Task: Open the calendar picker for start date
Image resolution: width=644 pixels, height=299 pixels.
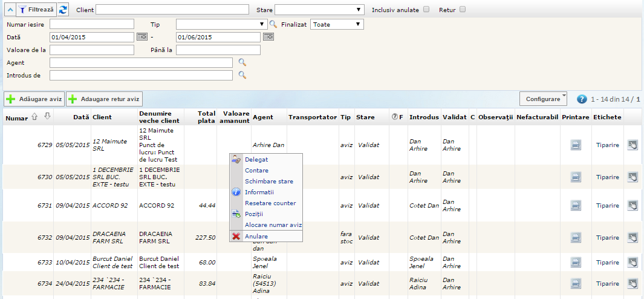Action: (x=142, y=37)
